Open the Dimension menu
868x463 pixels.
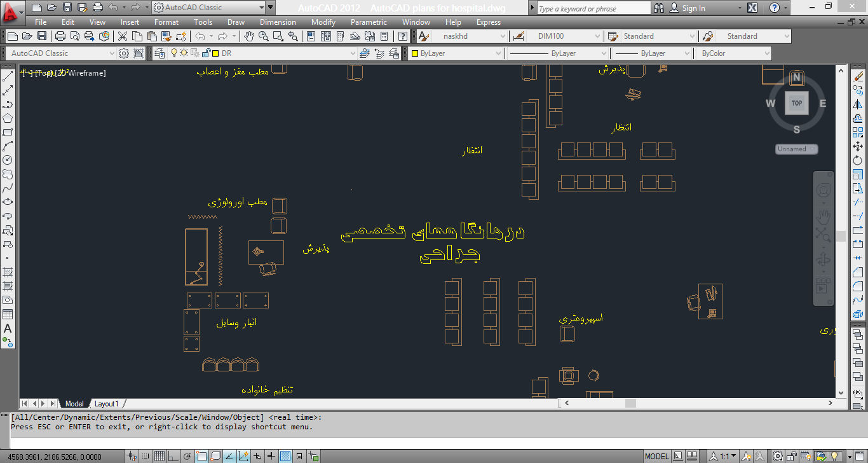tap(278, 22)
